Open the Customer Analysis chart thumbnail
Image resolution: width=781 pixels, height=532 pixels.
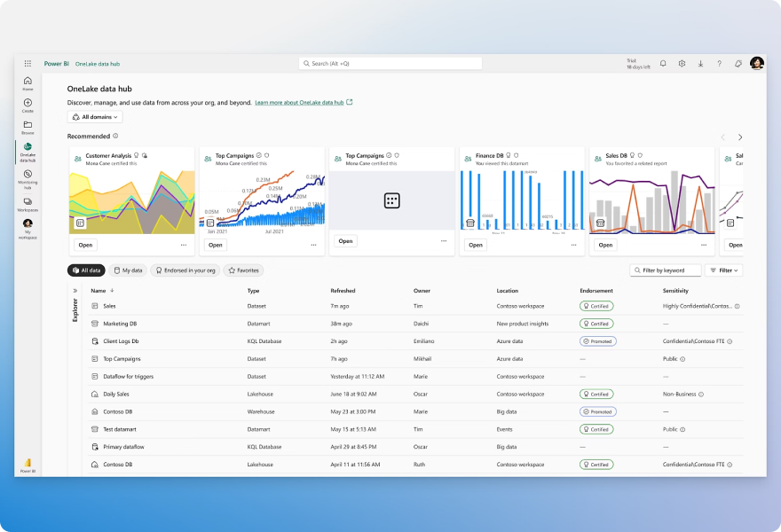pos(132,201)
